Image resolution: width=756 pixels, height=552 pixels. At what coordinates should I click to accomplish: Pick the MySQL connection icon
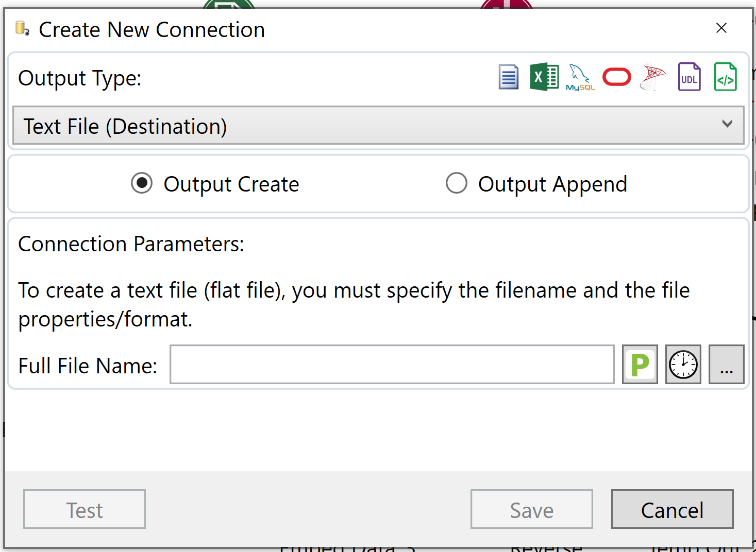click(580, 77)
